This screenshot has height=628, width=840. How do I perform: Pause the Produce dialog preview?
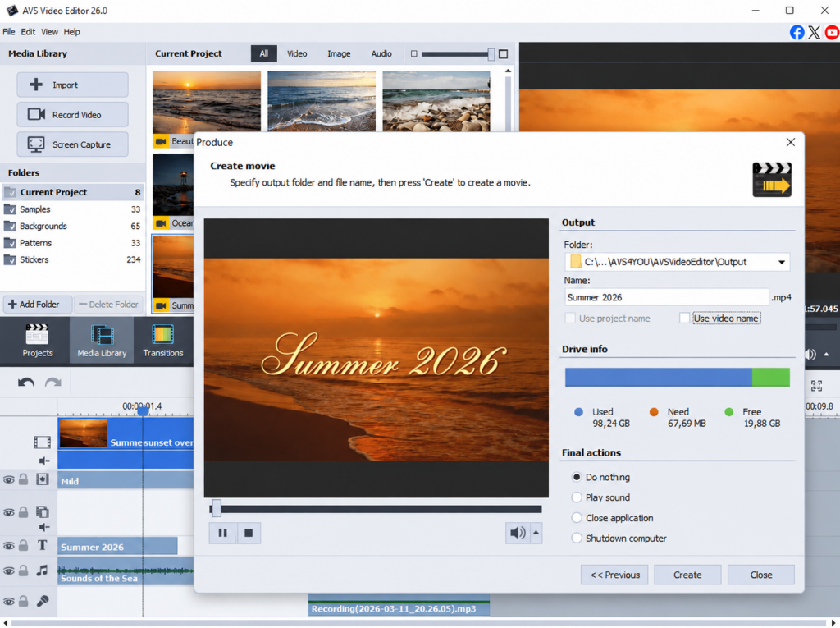[x=223, y=533]
